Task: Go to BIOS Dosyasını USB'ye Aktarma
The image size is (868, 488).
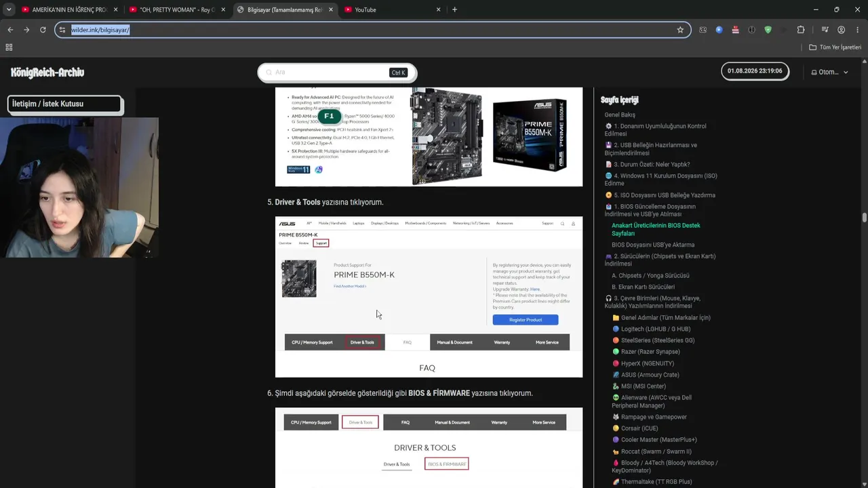Action: coord(653,245)
